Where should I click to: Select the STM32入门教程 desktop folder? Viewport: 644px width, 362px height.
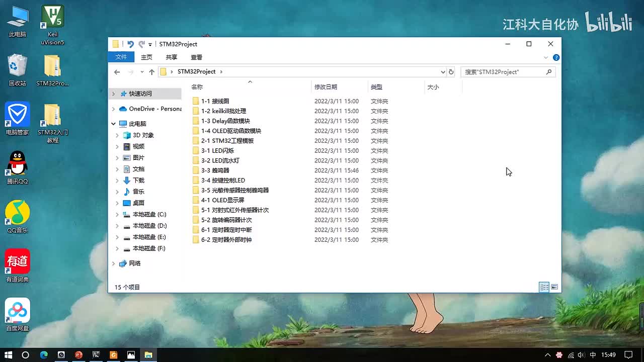pyautogui.click(x=52, y=123)
